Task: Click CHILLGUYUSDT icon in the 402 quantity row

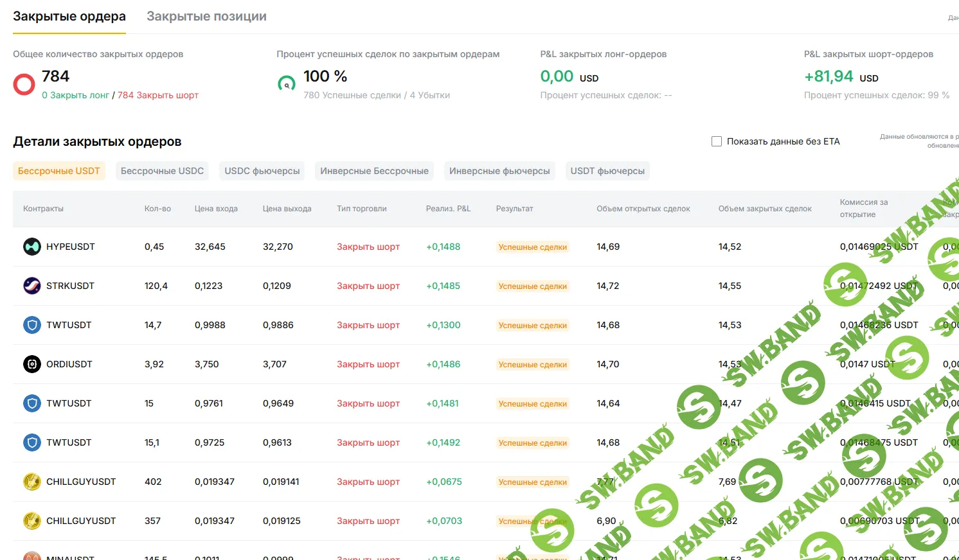Action: tap(32, 482)
